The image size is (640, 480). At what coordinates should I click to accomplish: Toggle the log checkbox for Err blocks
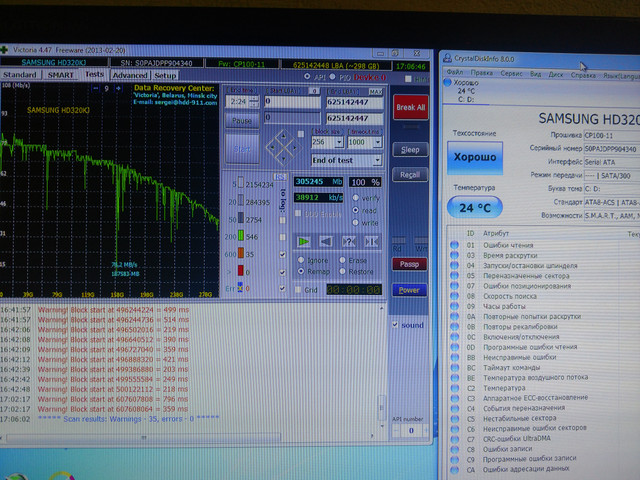282,288
